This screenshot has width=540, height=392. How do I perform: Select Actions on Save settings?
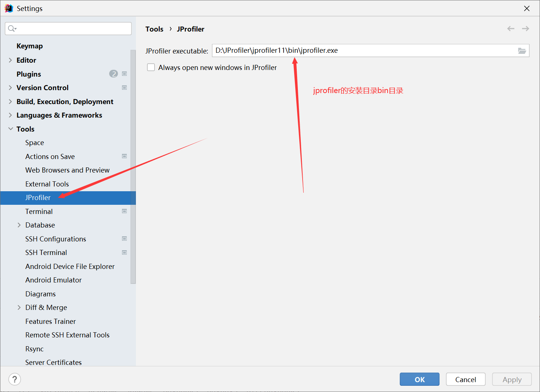pos(50,156)
